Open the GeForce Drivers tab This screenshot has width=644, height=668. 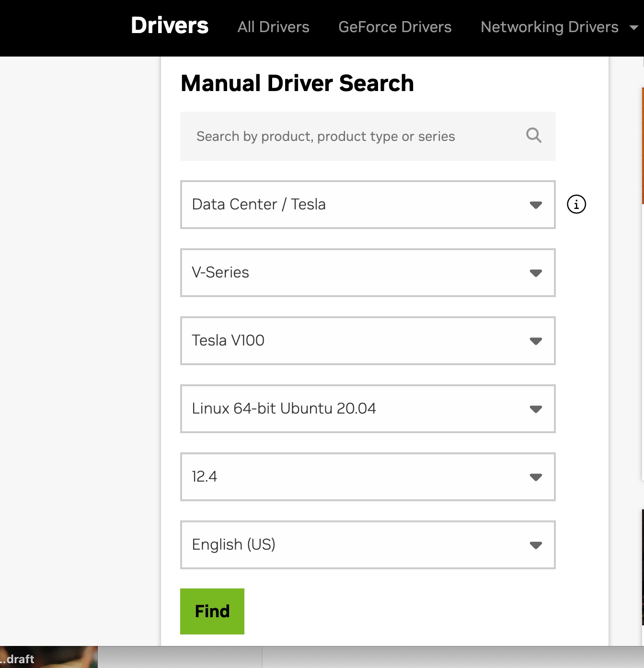click(x=395, y=27)
